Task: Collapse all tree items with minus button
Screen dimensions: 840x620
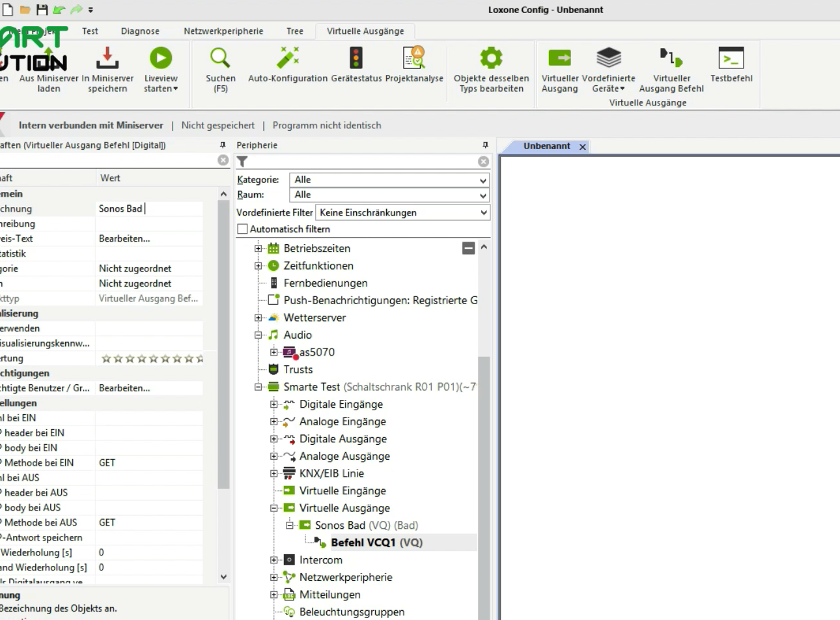Action: (x=468, y=248)
